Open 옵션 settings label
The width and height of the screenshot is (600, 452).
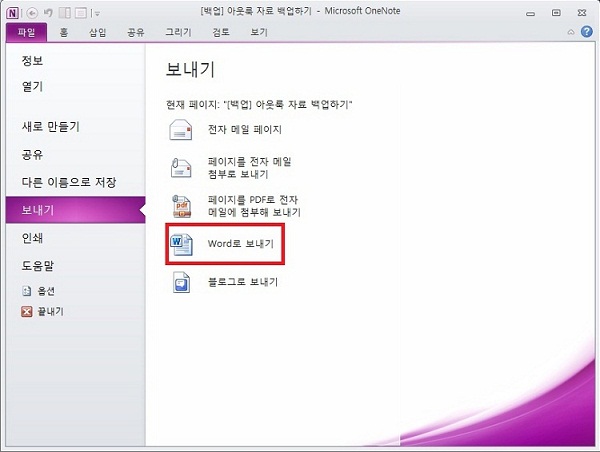[x=46, y=291]
